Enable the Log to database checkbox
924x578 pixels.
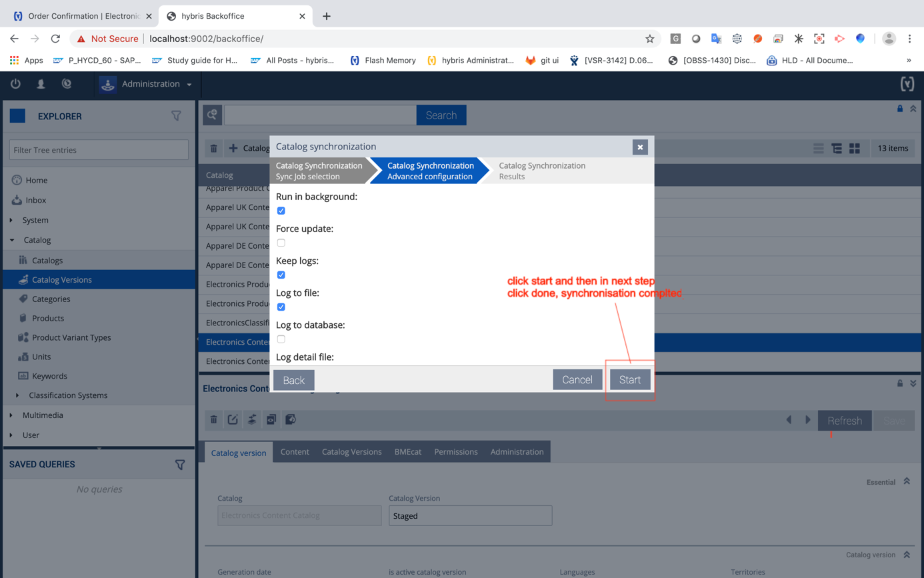(281, 339)
